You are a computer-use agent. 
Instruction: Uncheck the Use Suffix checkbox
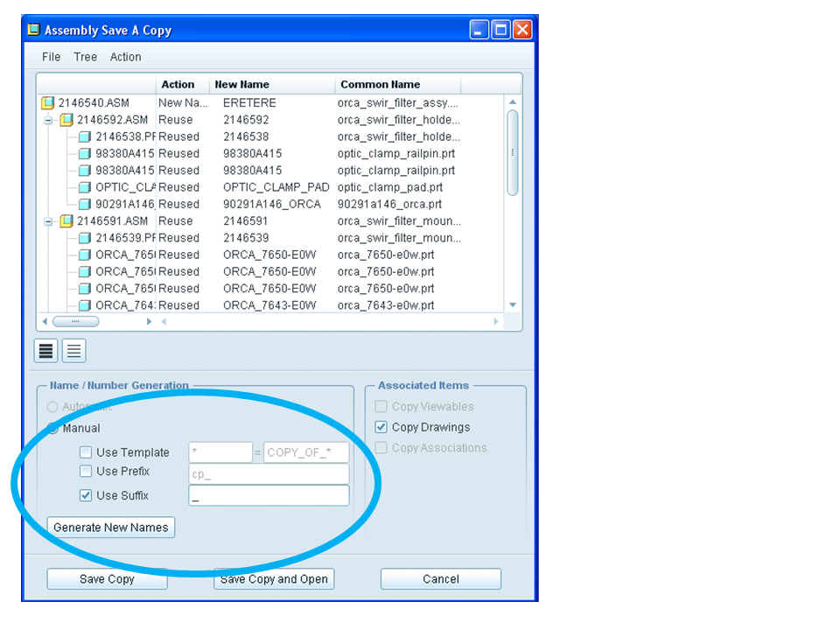pyautogui.click(x=86, y=495)
